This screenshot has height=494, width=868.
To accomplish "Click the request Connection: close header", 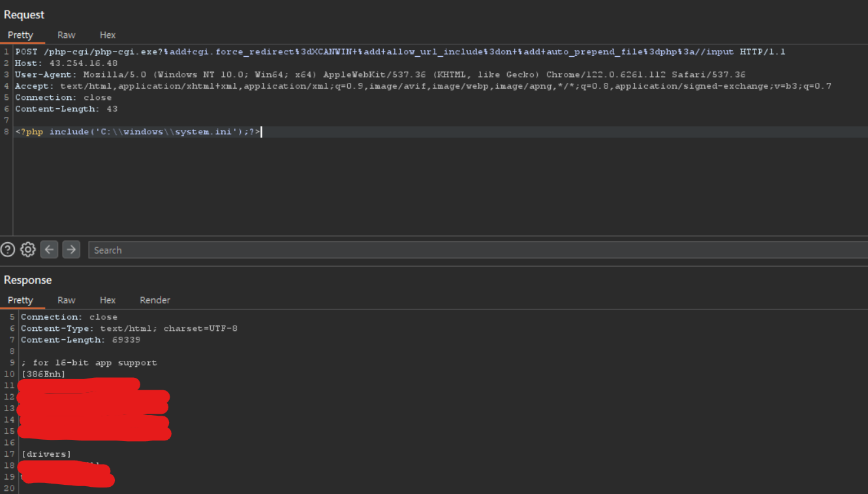I will coord(63,97).
